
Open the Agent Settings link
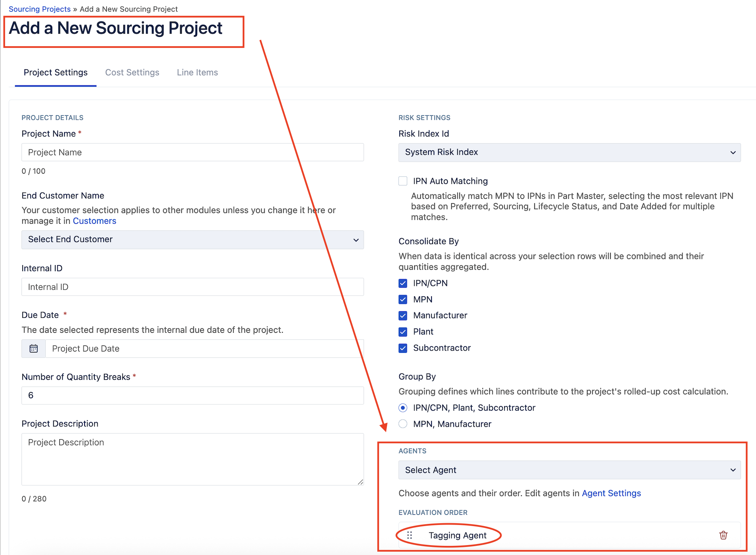(x=611, y=493)
